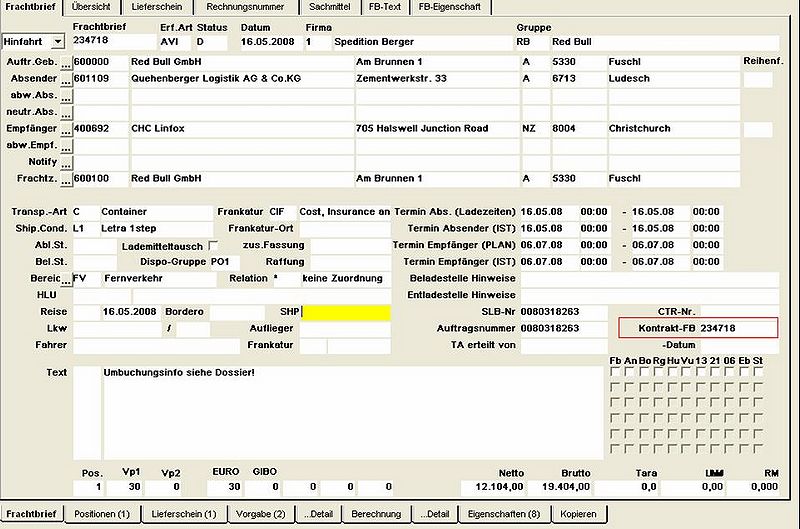The width and height of the screenshot is (800, 529).
Task: Click the neutr.Abs. ellipsis lookup button
Action: [66, 113]
